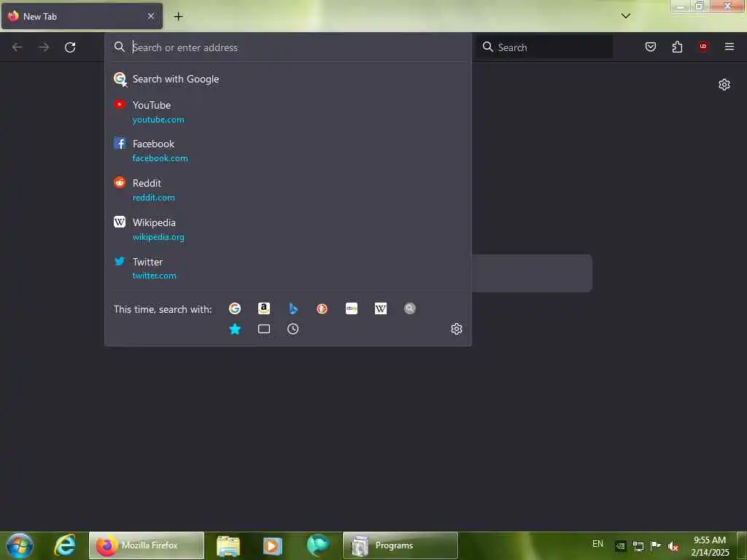Switch to Programs taskbar window
Viewport: 747px width, 560px height.
400,545
